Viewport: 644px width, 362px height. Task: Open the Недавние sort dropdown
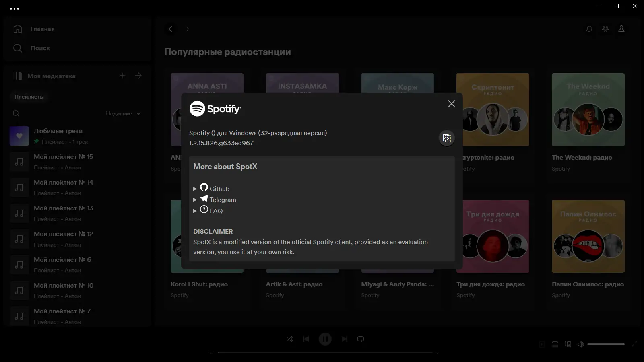point(123,113)
